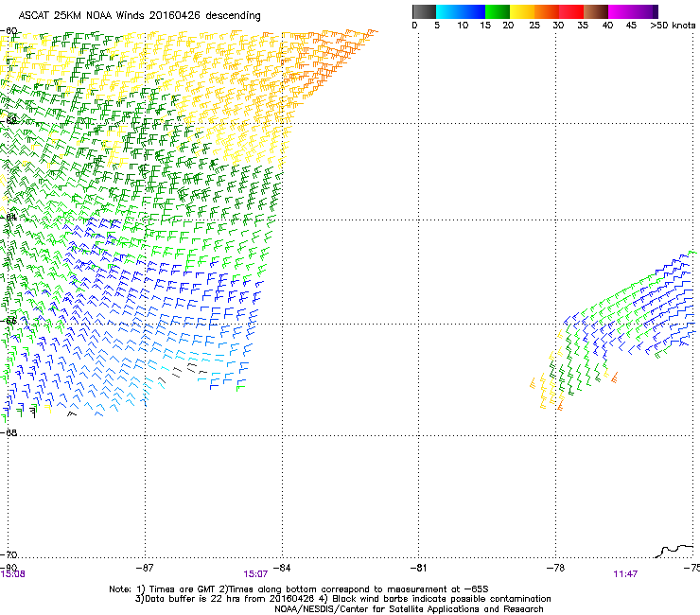Click the note line about the 22 hr data buffer
Viewport: 700px width, 615px height.
click(x=342, y=599)
